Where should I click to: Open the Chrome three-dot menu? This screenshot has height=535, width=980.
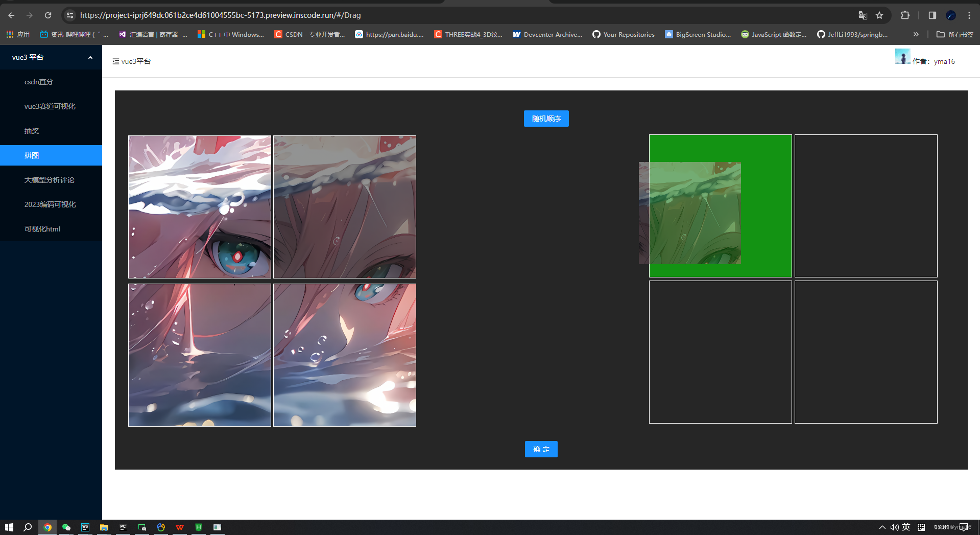(x=969, y=15)
